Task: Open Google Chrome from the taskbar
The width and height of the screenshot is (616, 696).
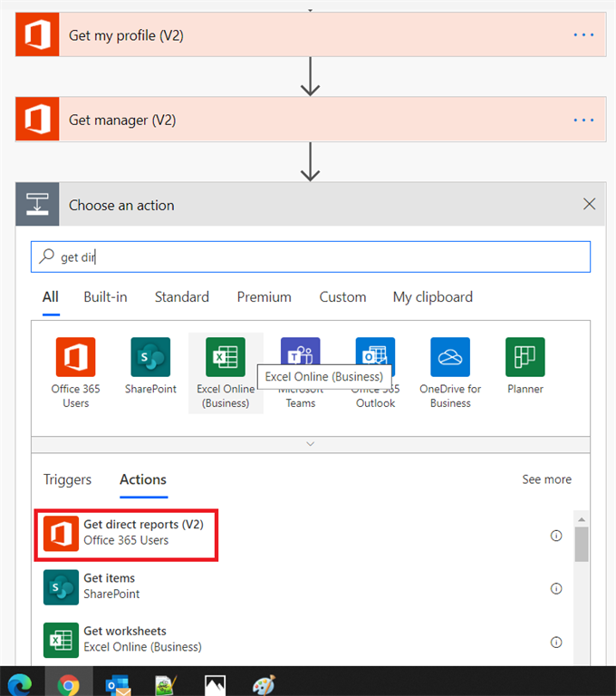Action: (x=68, y=684)
